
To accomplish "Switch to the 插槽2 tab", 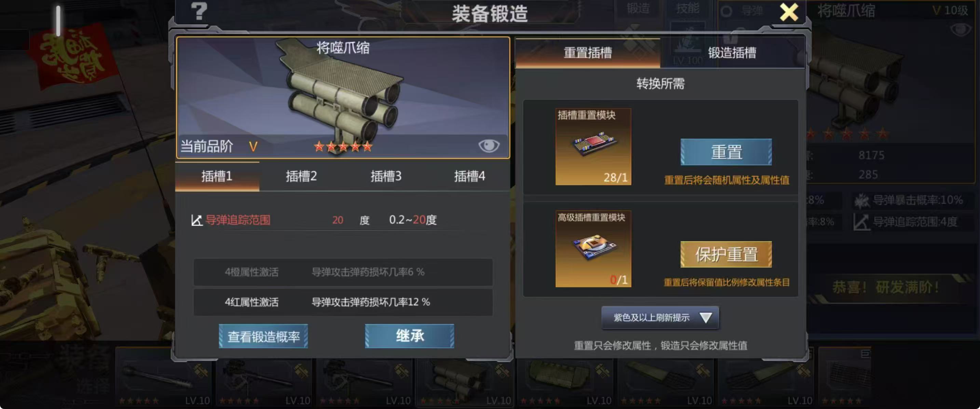I will (301, 176).
